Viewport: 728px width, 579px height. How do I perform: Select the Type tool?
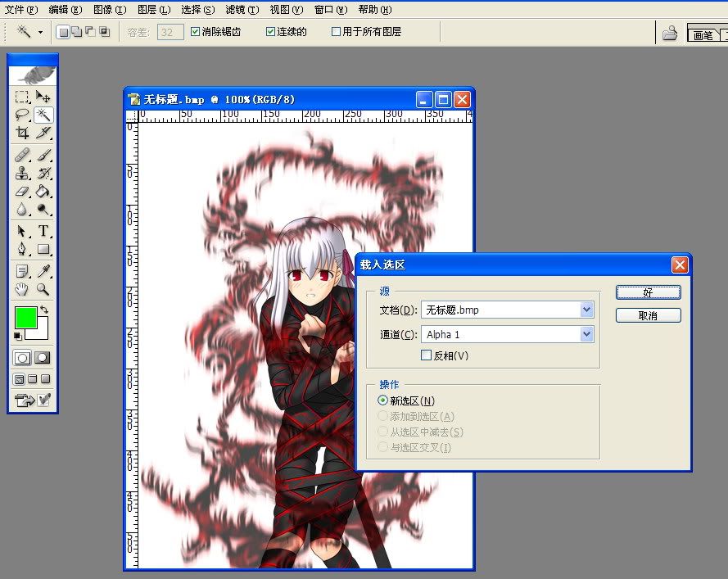pos(43,231)
